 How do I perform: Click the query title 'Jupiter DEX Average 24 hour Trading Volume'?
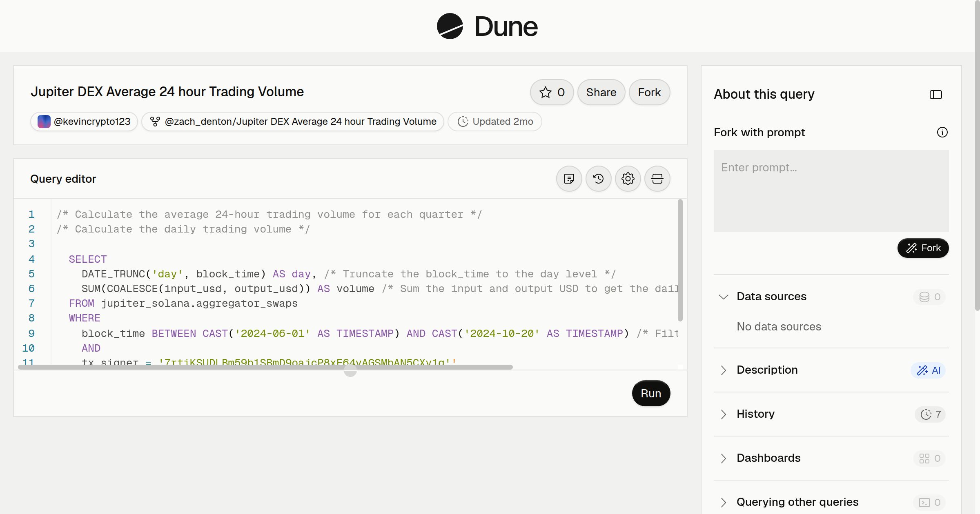coord(167,92)
